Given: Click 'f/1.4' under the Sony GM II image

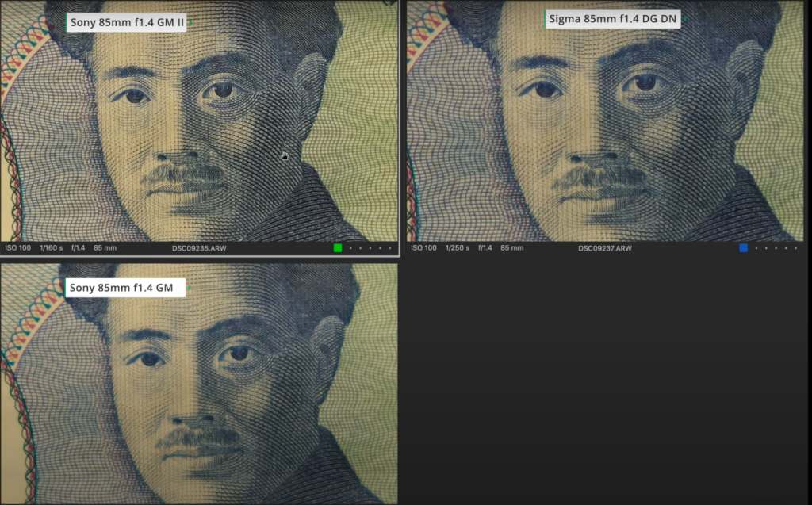Looking at the screenshot, I should point(79,248).
